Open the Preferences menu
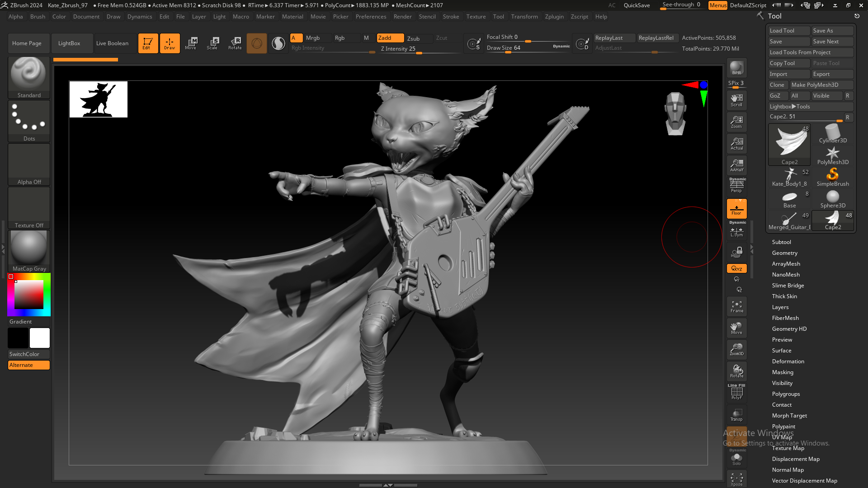The width and height of the screenshot is (868, 488). click(371, 17)
